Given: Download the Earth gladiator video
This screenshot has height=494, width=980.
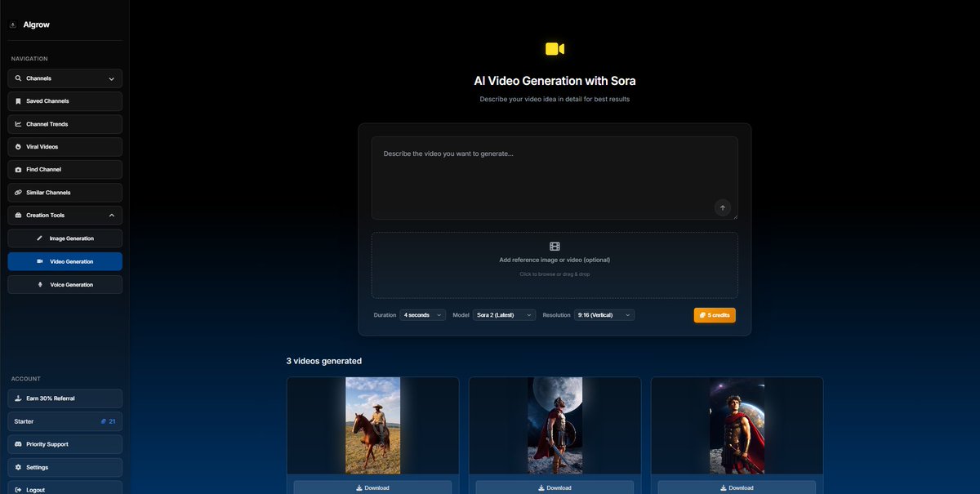Looking at the screenshot, I should point(737,487).
